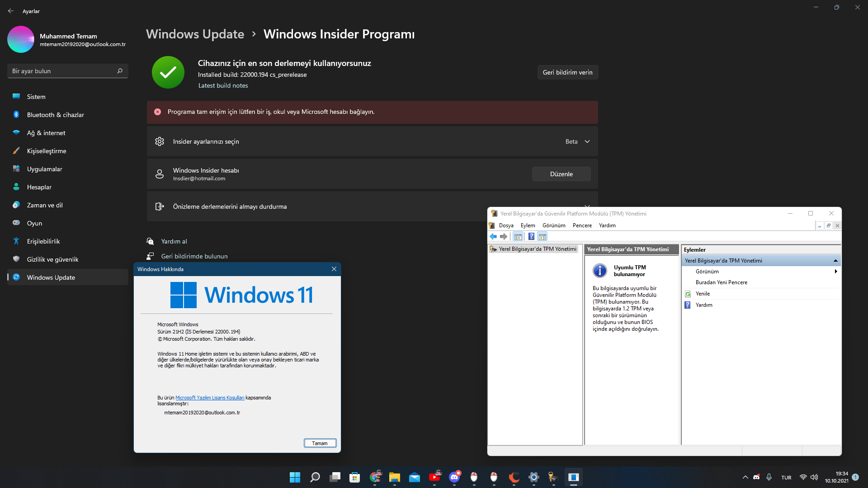Click the Düzenle button
The width and height of the screenshot is (868, 488).
[x=561, y=174]
